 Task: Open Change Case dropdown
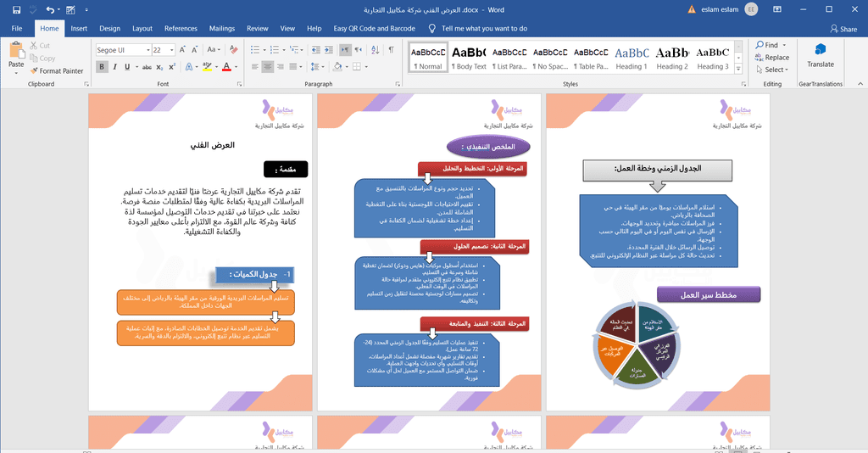pyautogui.click(x=214, y=50)
